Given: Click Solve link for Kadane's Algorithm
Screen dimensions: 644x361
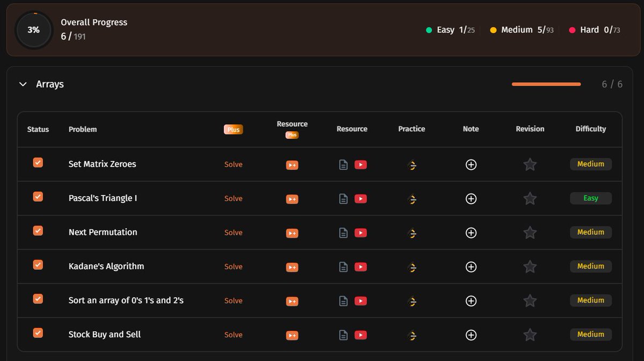Looking at the screenshot, I should pos(233,266).
